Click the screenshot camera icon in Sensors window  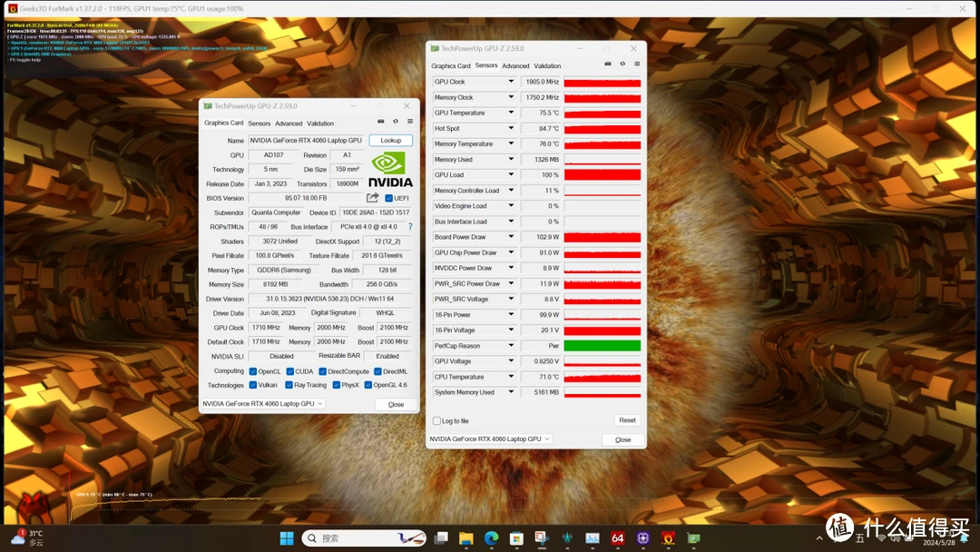pos(607,64)
